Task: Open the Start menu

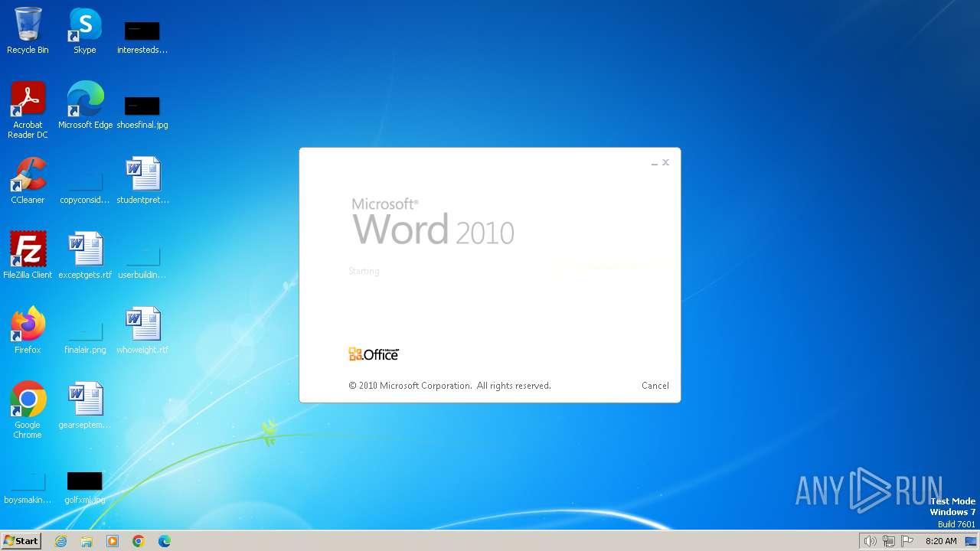Action: (21, 541)
